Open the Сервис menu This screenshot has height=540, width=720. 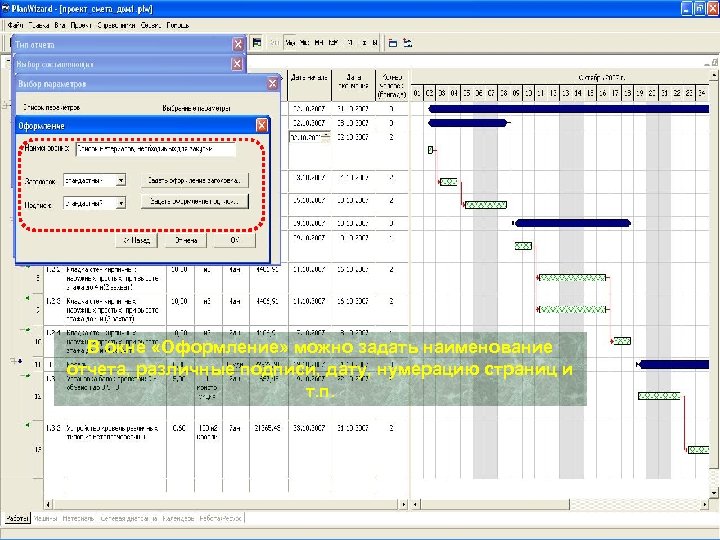[x=151, y=26]
